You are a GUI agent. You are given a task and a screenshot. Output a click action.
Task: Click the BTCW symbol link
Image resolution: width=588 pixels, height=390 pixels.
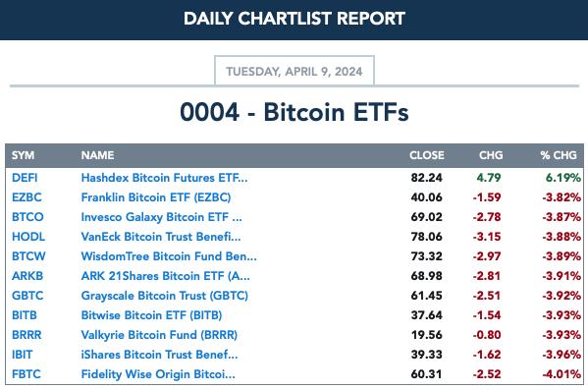click(28, 256)
